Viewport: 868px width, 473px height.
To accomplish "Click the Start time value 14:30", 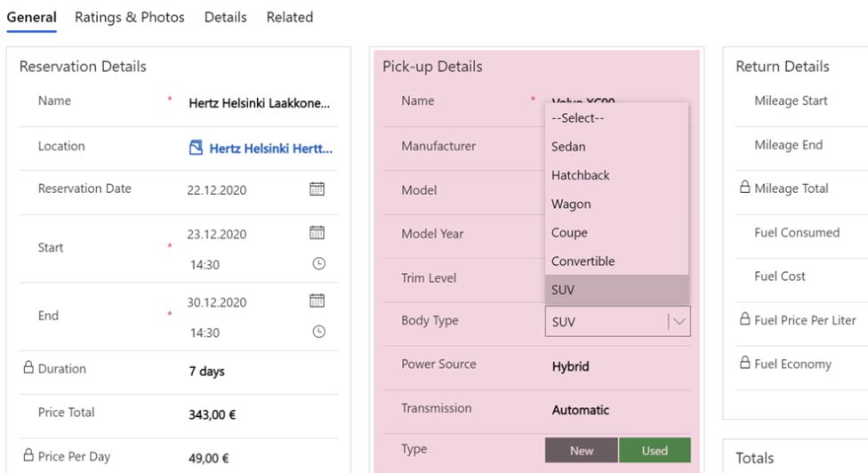I will point(205,265).
